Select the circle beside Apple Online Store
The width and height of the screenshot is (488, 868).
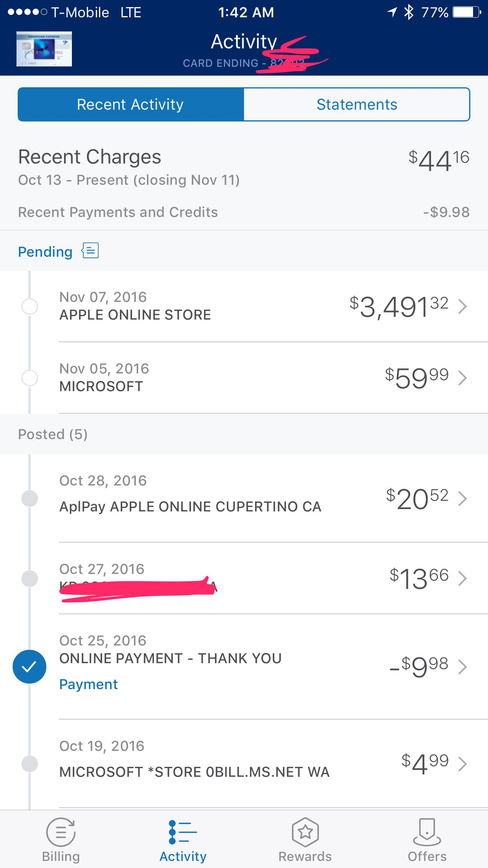point(29,306)
